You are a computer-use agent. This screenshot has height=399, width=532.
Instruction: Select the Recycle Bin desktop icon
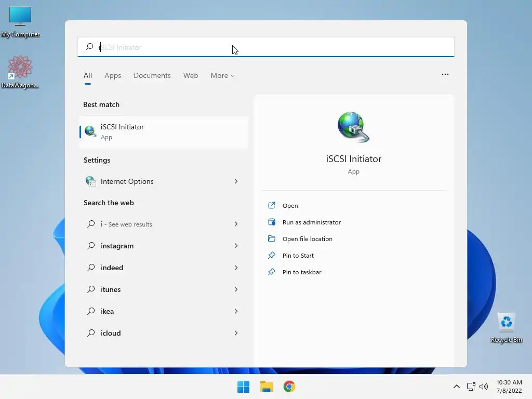click(x=506, y=327)
